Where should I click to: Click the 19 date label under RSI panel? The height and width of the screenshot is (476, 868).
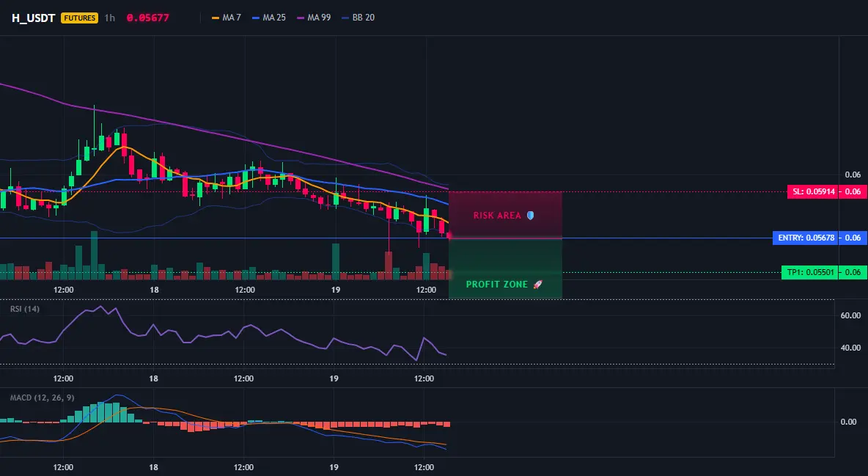(334, 378)
